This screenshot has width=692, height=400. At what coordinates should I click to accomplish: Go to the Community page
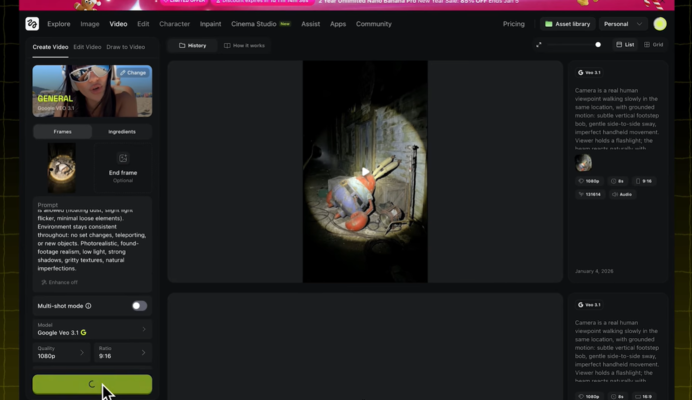[x=373, y=24]
